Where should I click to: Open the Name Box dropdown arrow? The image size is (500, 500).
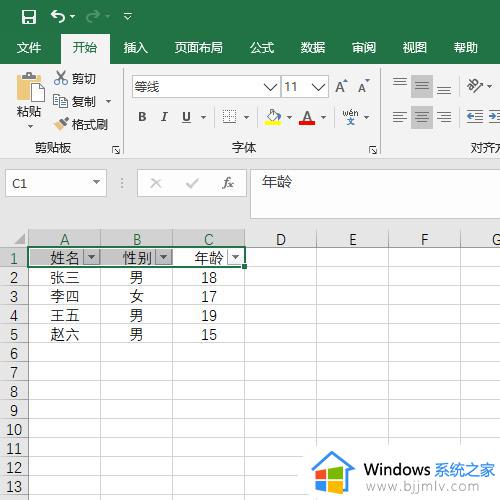point(96,182)
